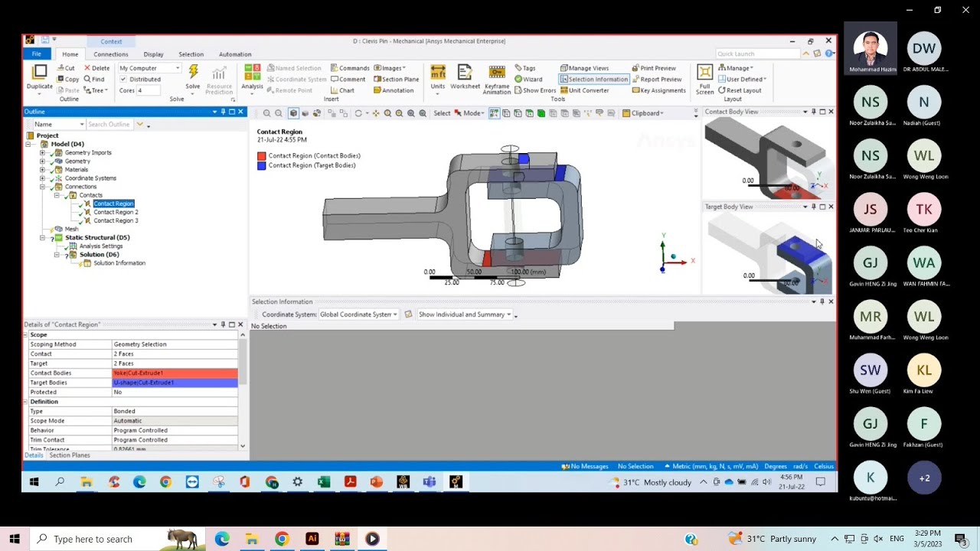980x551 pixels.
Task: Switch to the Selection ribbon tab
Action: tap(191, 54)
